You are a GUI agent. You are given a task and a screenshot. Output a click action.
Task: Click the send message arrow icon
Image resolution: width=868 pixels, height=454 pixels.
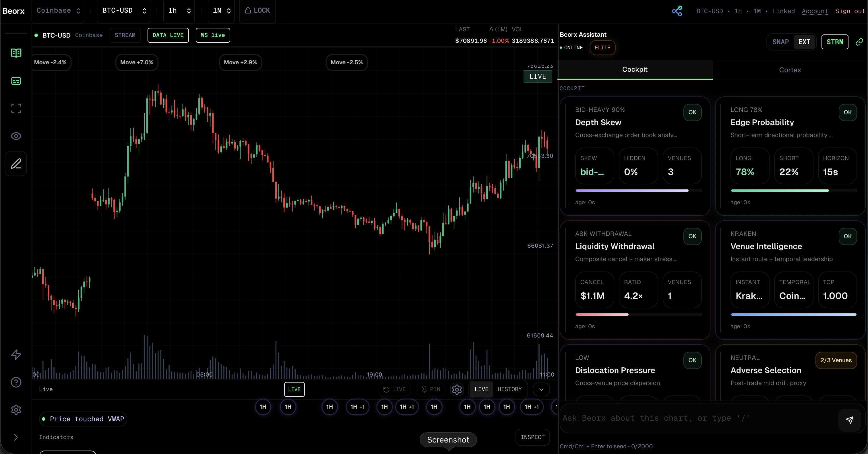(849, 420)
